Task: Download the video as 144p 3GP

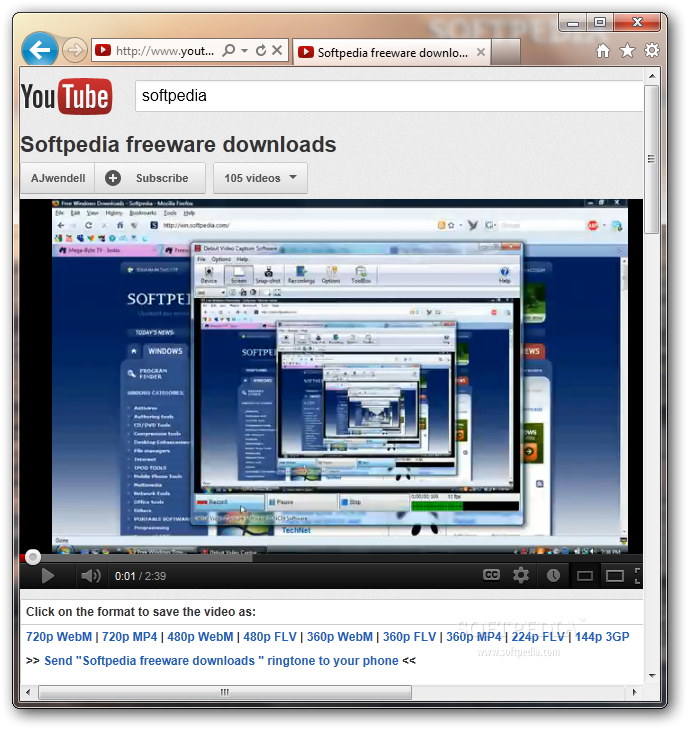Action: pyautogui.click(x=602, y=636)
